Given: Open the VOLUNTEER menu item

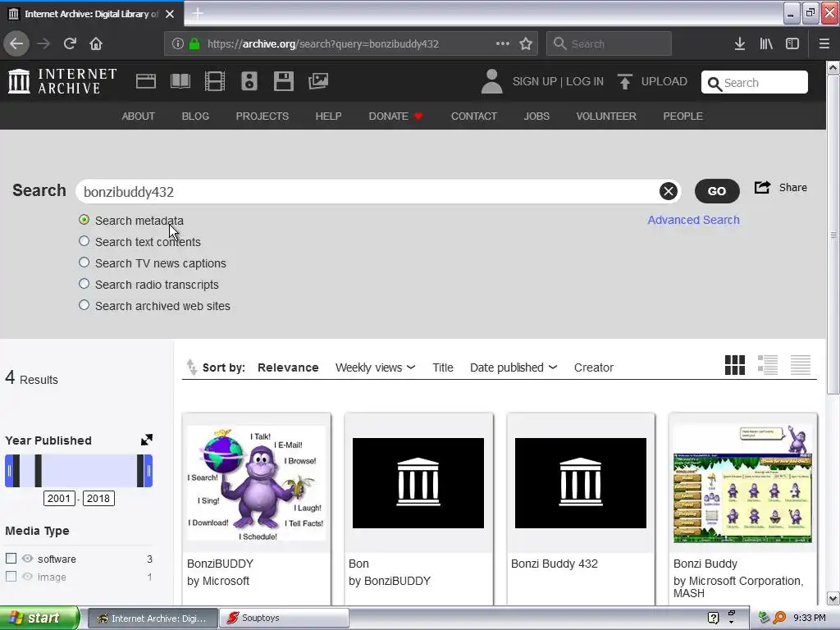Looking at the screenshot, I should (606, 116).
